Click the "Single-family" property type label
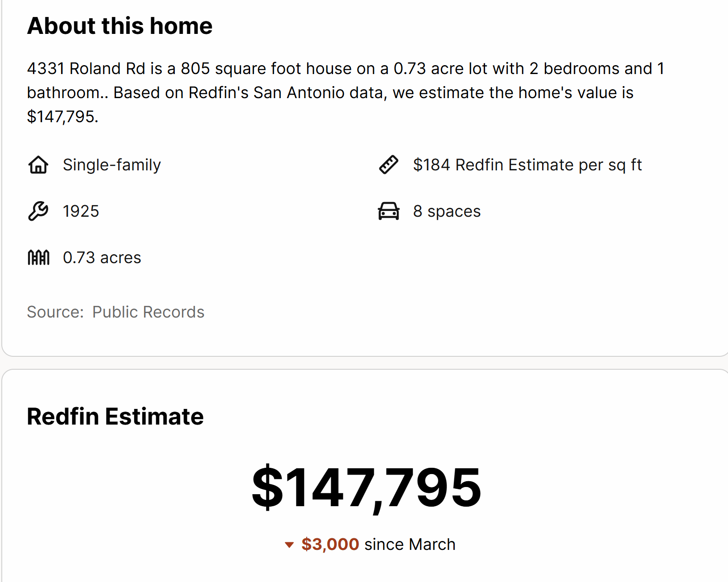The image size is (728, 582). click(x=111, y=165)
